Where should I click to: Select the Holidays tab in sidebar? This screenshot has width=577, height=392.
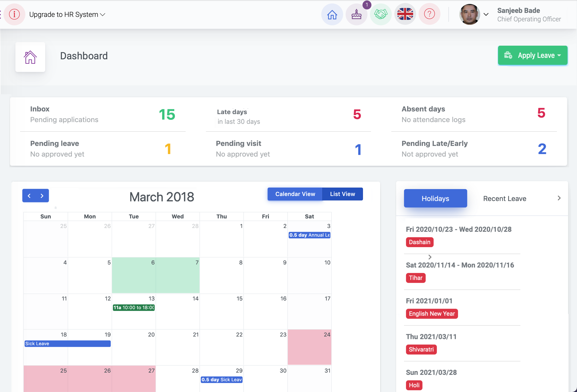pyautogui.click(x=435, y=198)
